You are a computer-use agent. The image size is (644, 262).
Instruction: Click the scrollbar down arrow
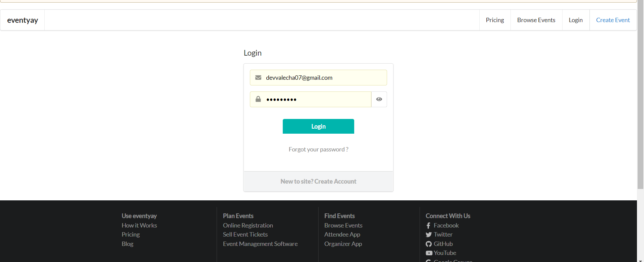[640, 260]
